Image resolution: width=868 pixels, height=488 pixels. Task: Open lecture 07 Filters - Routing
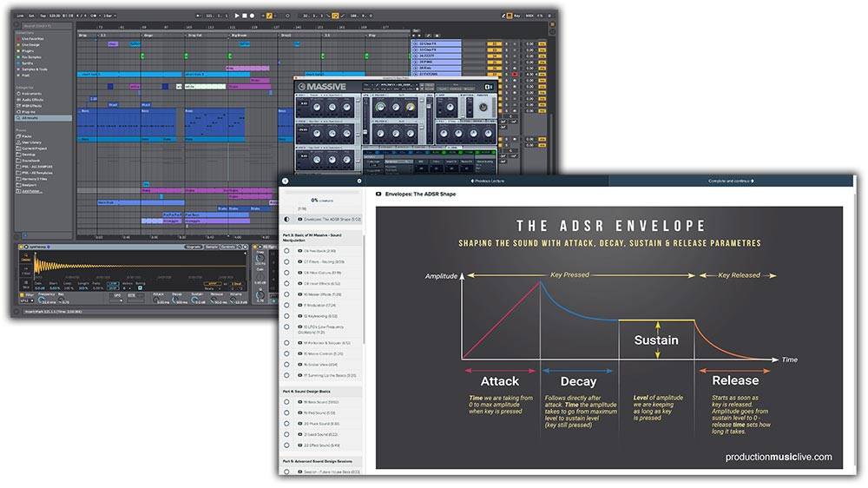point(324,262)
